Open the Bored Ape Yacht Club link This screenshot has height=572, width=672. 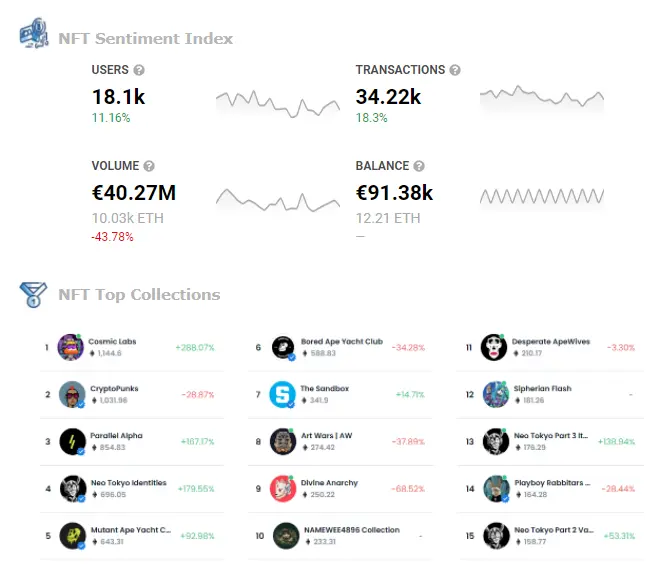pyautogui.click(x=342, y=341)
